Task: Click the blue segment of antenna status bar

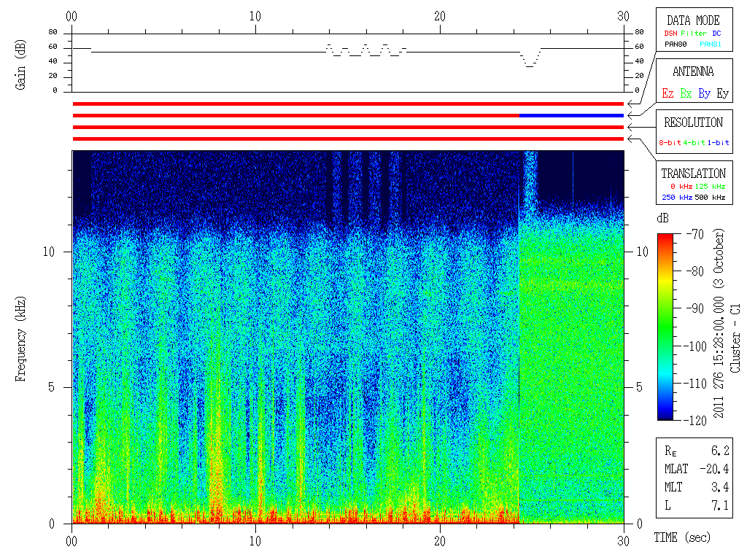Action: 571,116
